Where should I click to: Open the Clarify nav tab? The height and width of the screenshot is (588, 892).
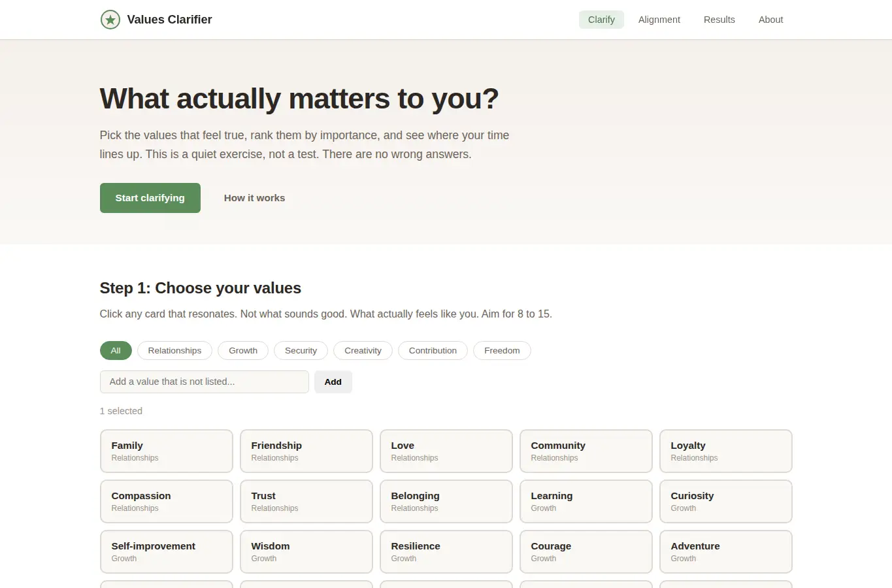[x=601, y=20]
